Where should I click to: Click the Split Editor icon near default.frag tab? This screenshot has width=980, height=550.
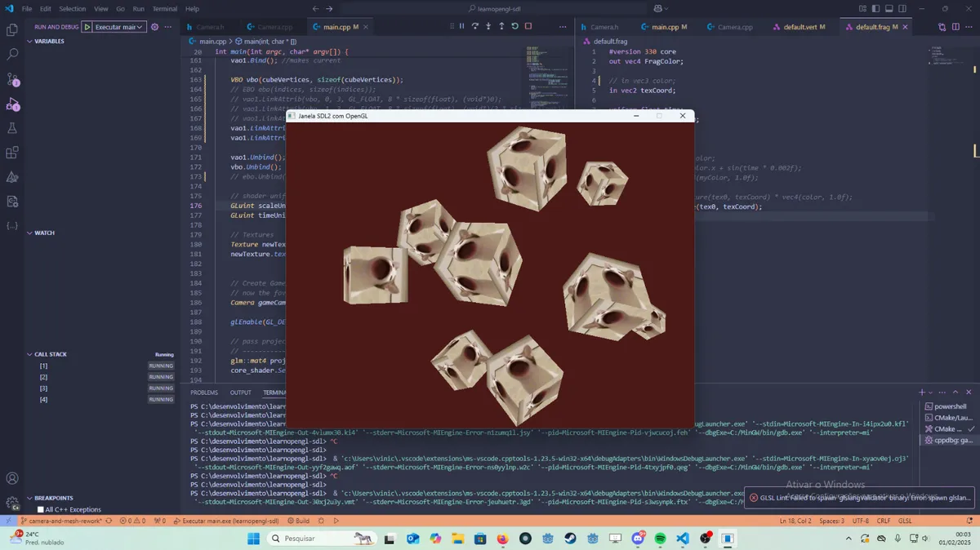pos(955,26)
